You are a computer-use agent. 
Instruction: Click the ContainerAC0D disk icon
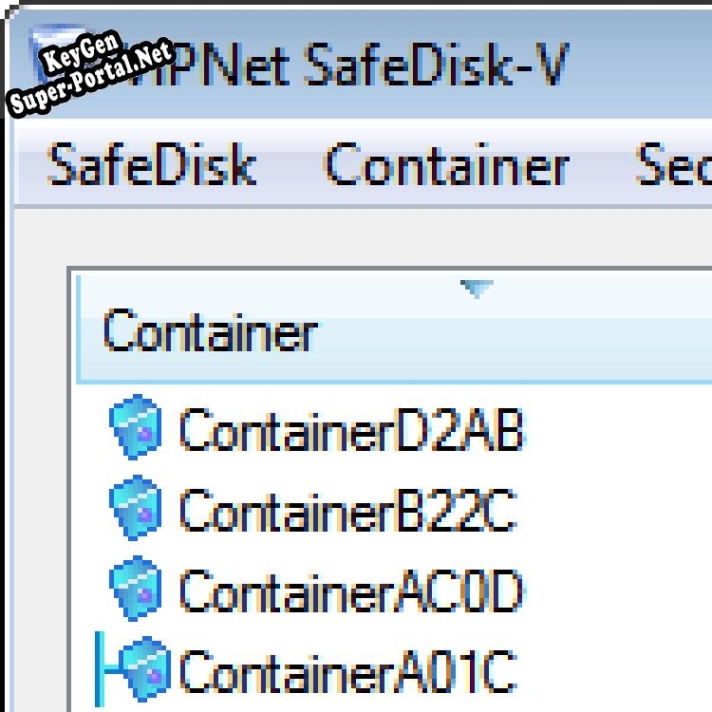[x=135, y=590]
